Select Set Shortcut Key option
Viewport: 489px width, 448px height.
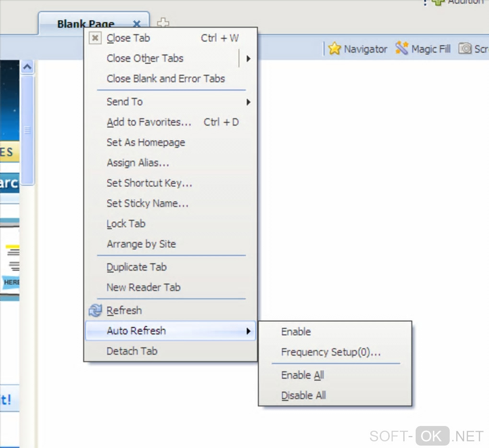pos(170,183)
